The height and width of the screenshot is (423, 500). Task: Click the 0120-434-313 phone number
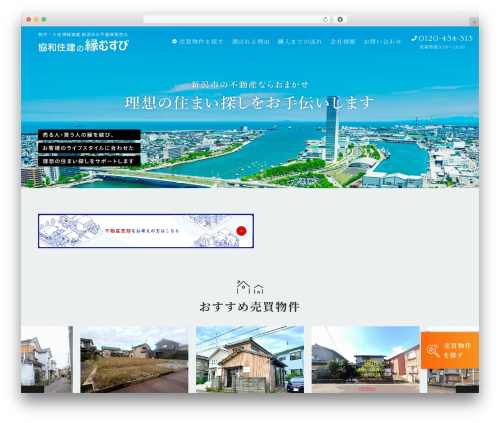coord(445,38)
